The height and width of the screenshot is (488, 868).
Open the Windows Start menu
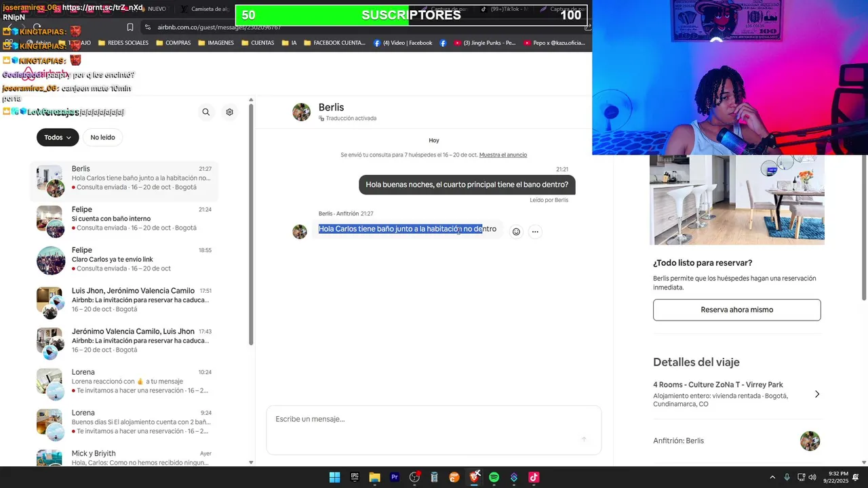point(334,477)
